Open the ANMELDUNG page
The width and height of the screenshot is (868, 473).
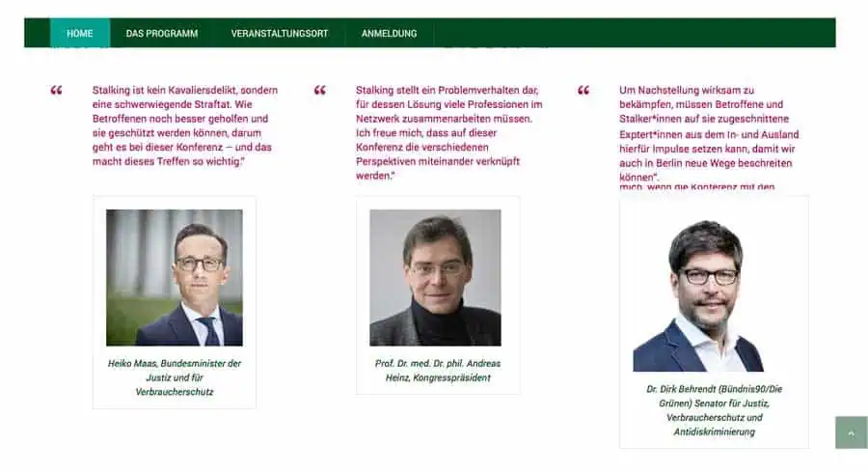[x=390, y=34]
